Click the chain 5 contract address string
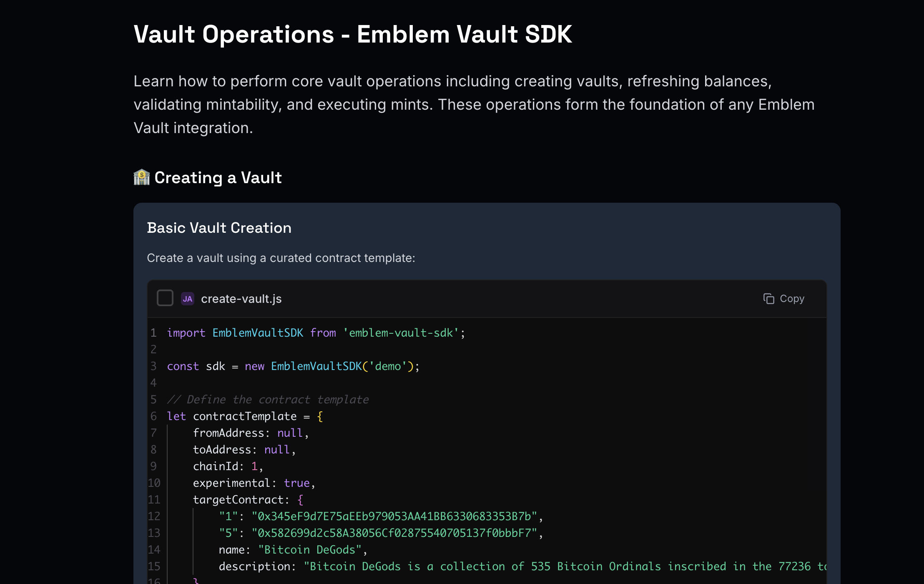 394,533
